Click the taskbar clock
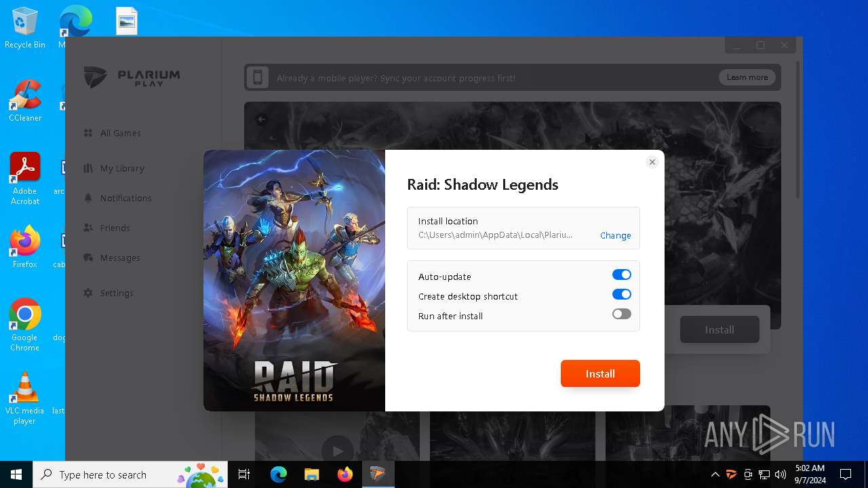This screenshot has height=488, width=868. point(809,474)
